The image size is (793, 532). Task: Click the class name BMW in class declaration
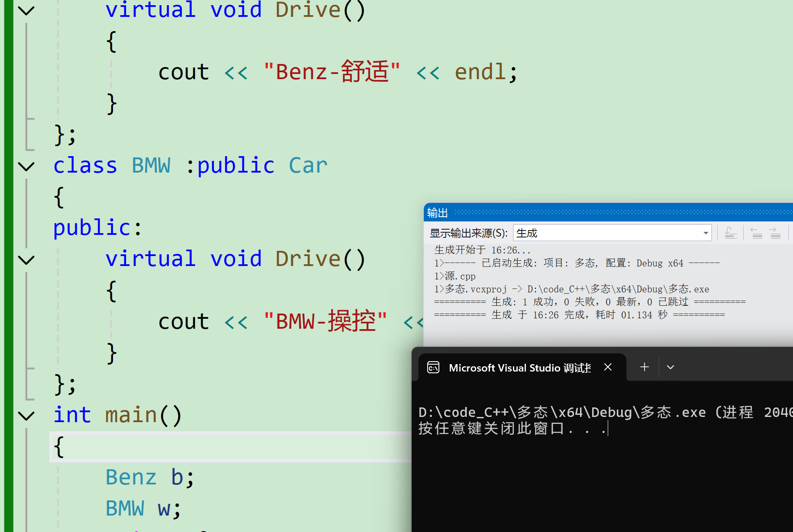(151, 166)
